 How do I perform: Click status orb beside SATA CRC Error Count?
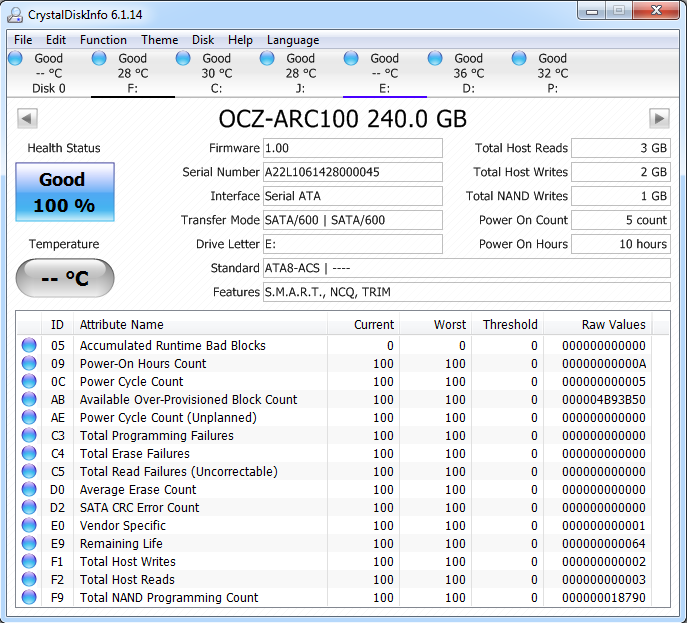[30, 508]
